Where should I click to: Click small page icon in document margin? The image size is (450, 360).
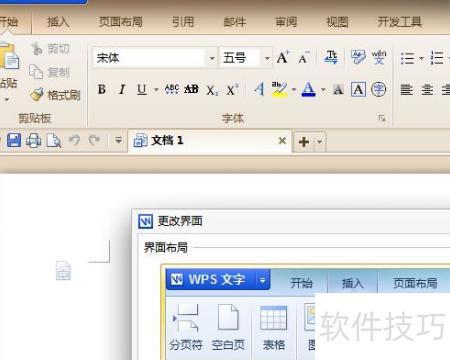tap(63, 270)
